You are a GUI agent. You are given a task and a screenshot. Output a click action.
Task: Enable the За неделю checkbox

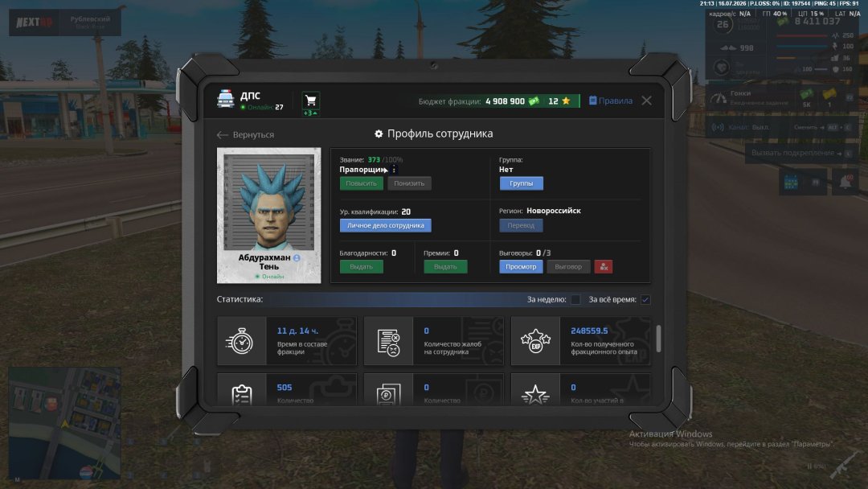(575, 300)
